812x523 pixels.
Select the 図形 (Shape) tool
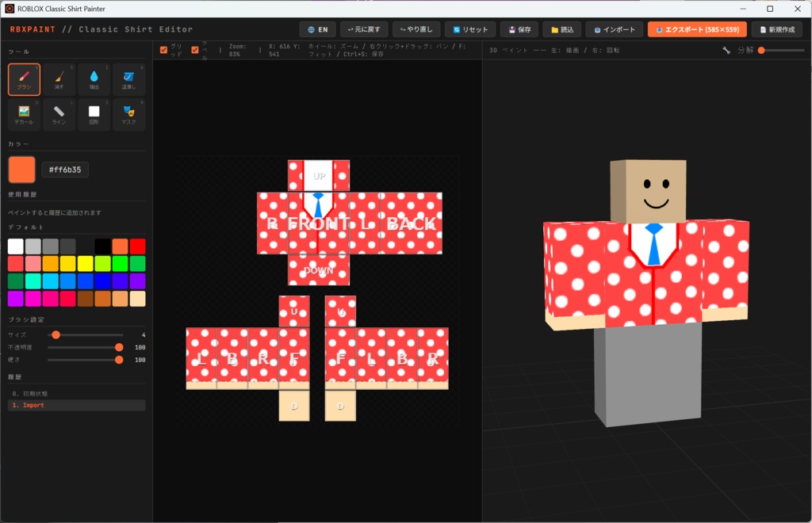coord(94,115)
